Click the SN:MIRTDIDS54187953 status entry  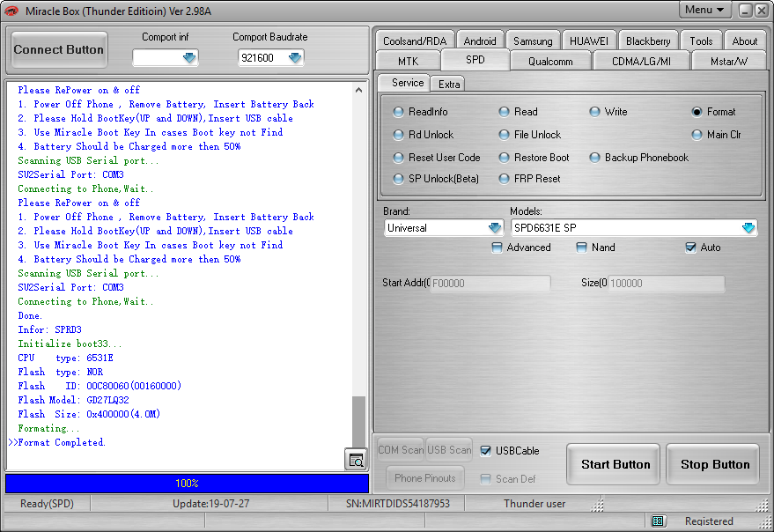click(x=398, y=503)
